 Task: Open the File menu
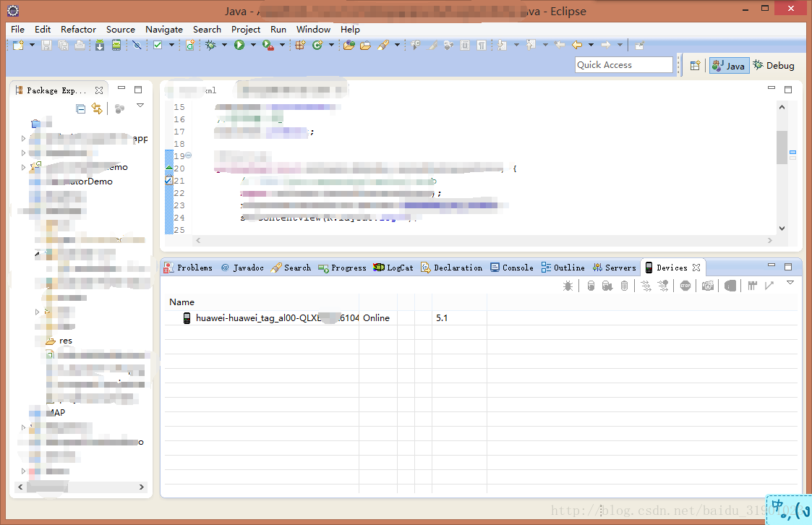[17, 30]
